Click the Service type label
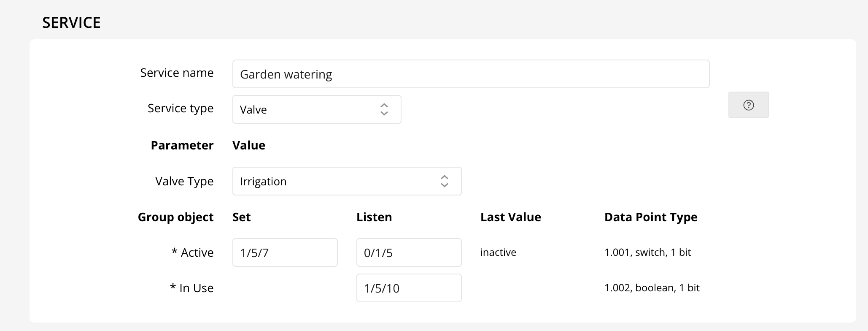The height and width of the screenshot is (331, 868). coord(181,109)
